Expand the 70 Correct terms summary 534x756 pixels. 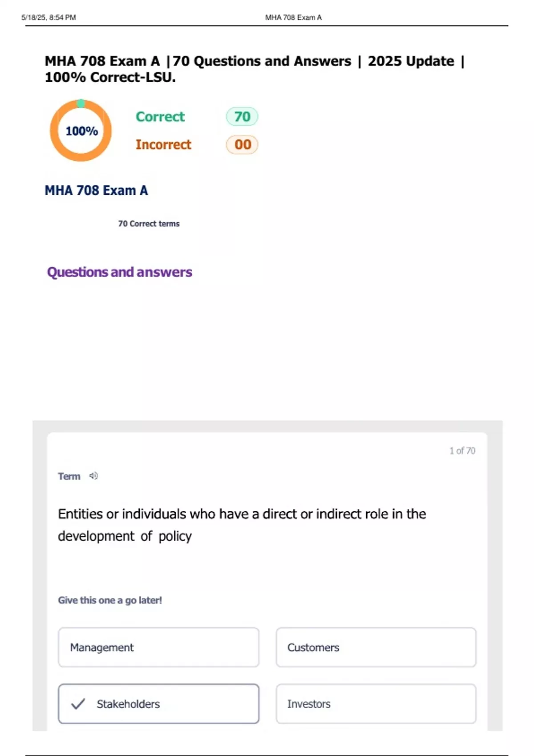tap(149, 224)
